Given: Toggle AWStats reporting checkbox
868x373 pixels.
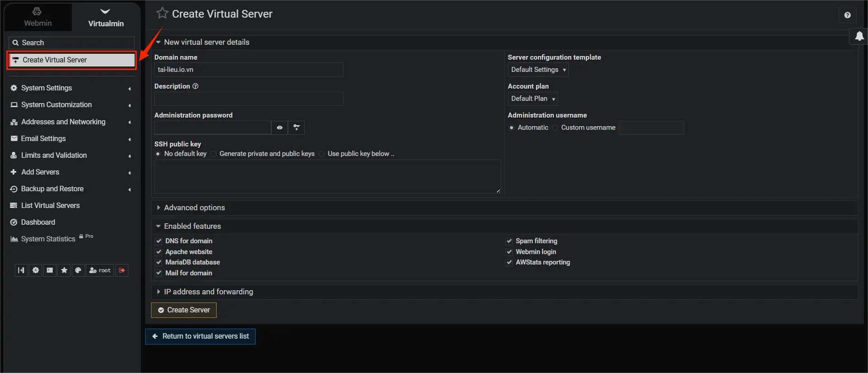Looking at the screenshot, I should [509, 262].
